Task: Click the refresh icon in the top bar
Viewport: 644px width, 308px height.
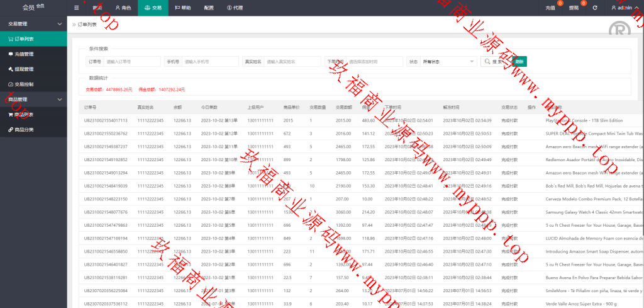Action: (594, 8)
